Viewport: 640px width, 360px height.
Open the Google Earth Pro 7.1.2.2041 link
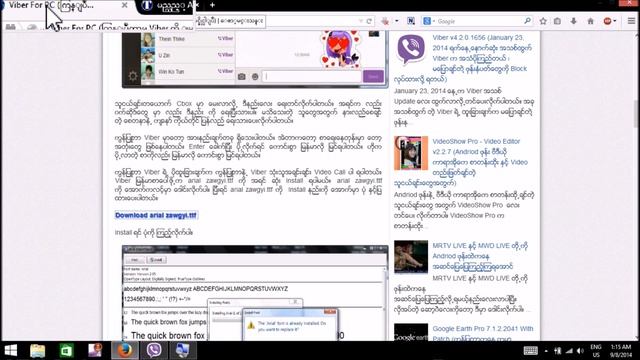(x=483, y=333)
